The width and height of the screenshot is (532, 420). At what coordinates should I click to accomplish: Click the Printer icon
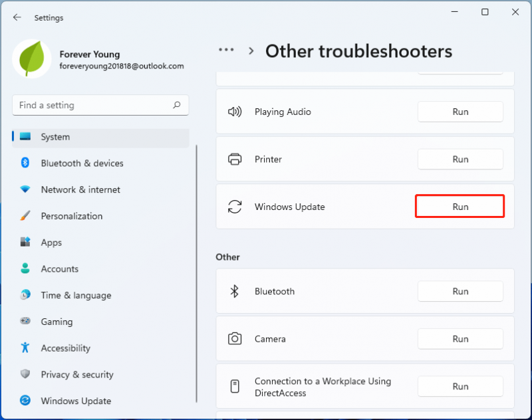tap(235, 159)
